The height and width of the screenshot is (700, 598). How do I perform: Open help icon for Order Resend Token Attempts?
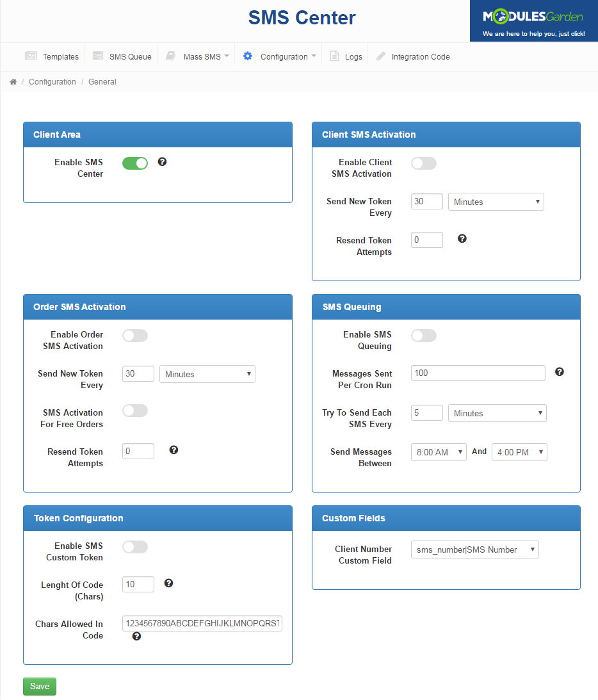(174, 450)
